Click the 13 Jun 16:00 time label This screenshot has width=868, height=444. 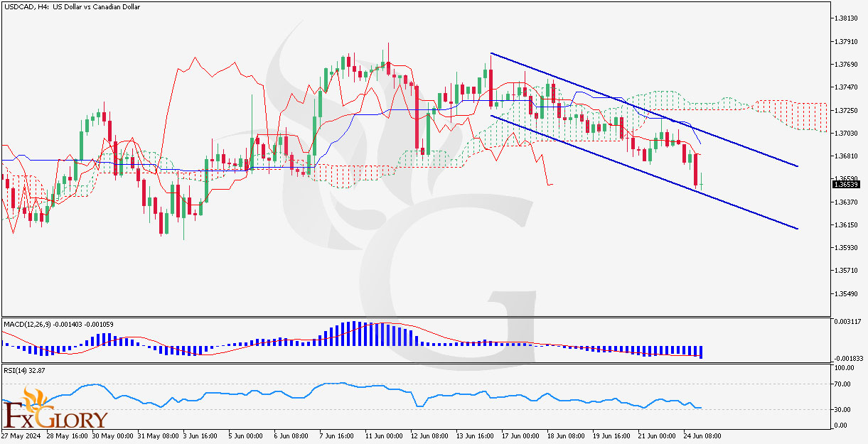476,435
